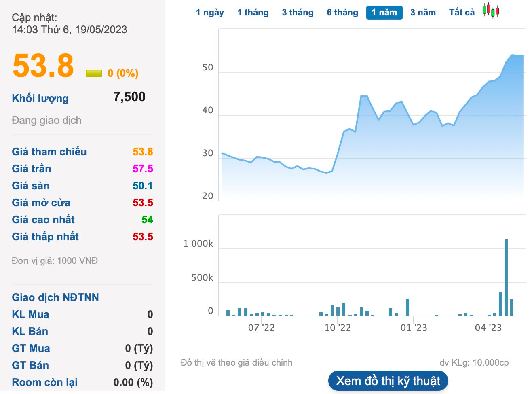Click the KL Mua label
Screen dimensions: 532x394
point(31,314)
